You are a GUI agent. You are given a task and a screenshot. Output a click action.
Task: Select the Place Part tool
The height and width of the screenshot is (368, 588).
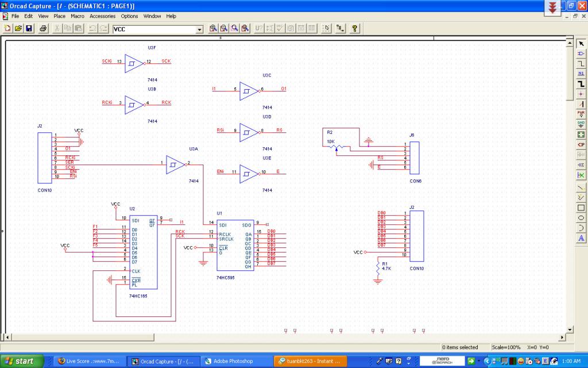pos(581,53)
